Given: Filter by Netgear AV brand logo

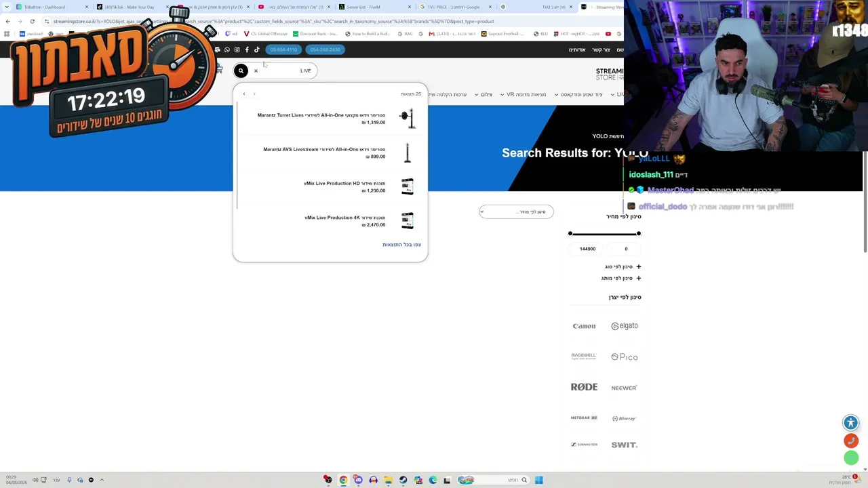Looking at the screenshot, I should click(x=584, y=418).
